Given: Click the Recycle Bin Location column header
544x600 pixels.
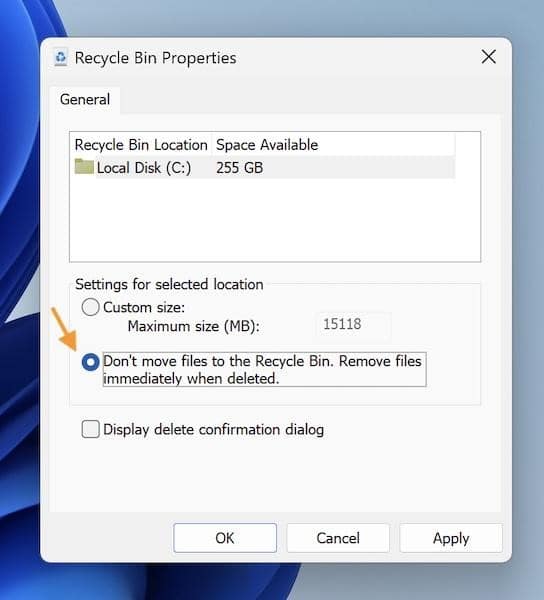Looking at the screenshot, I should click(x=141, y=145).
